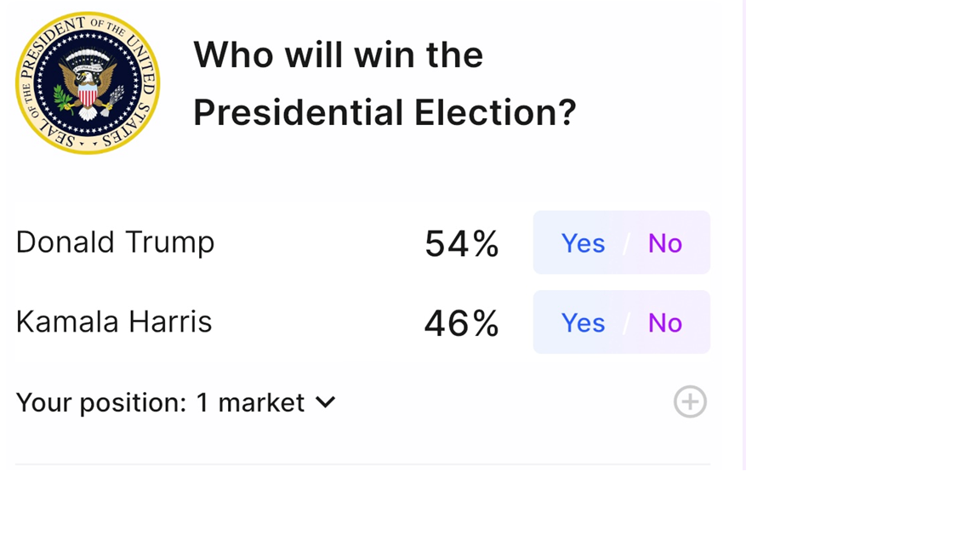Show the "1 market" position details
The height and width of the screenshot is (551, 980).
pyautogui.click(x=250, y=402)
